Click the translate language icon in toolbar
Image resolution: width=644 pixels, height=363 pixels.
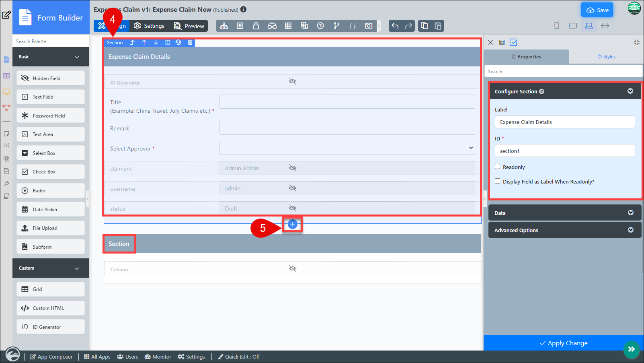(x=304, y=26)
